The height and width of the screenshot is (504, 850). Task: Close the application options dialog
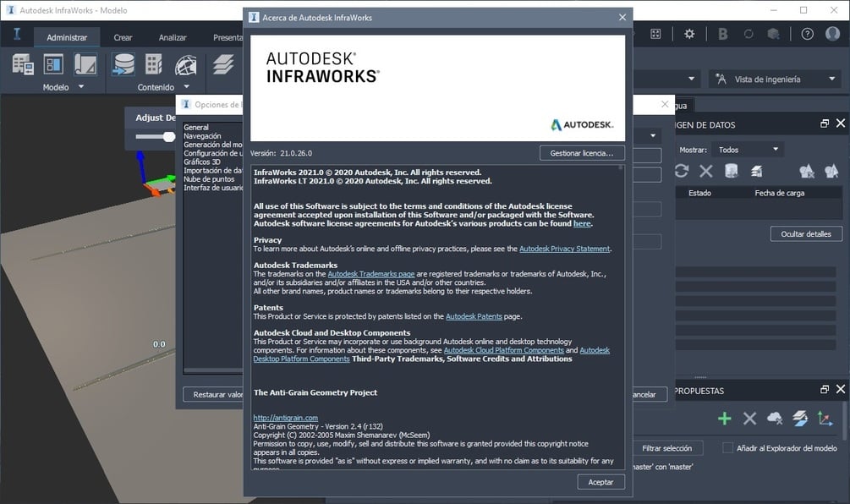pos(665,104)
